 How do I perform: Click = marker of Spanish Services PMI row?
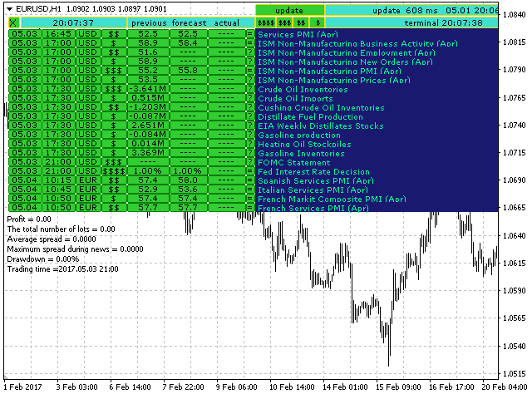tap(250, 180)
